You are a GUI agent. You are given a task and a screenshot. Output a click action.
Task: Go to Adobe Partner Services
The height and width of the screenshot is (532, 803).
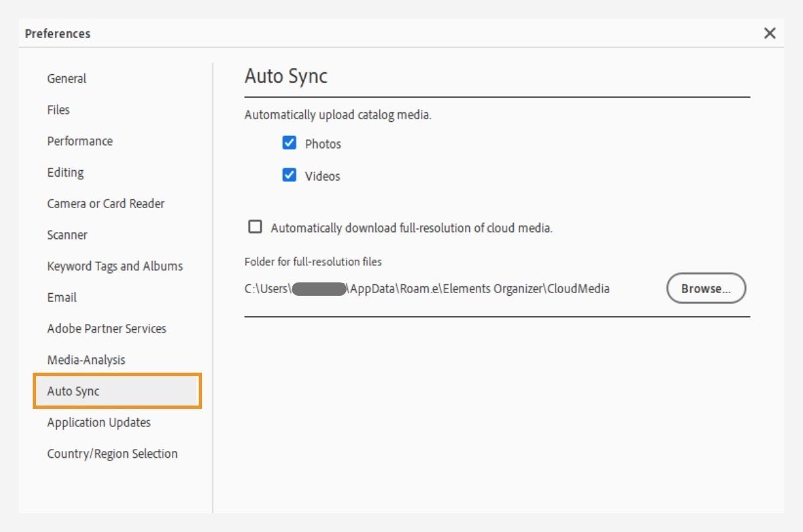coord(106,329)
